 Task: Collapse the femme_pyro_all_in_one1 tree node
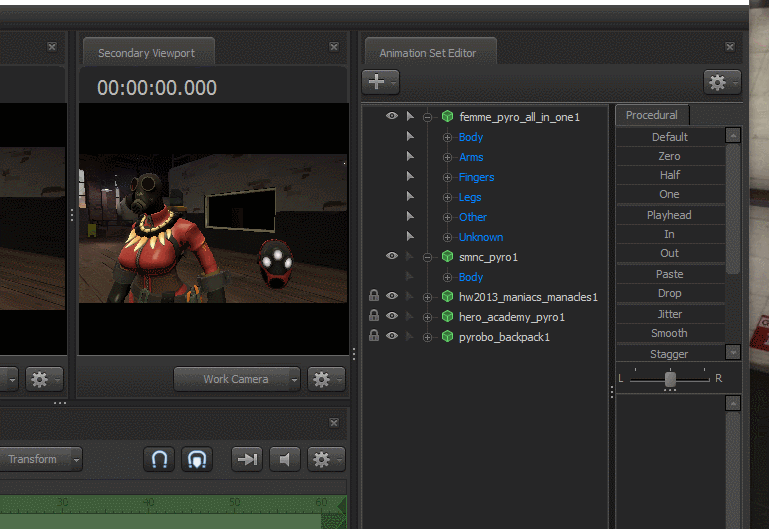pos(428,117)
